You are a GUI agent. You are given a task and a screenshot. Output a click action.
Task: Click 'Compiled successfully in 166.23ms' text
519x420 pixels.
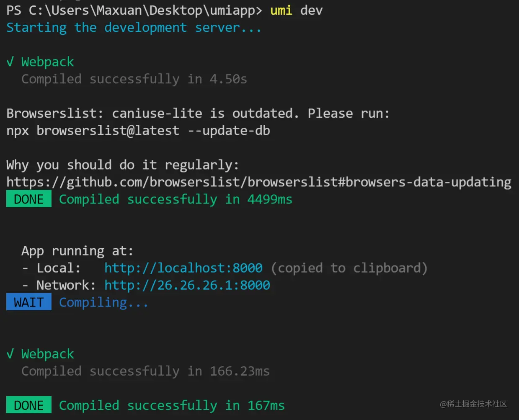pos(145,371)
